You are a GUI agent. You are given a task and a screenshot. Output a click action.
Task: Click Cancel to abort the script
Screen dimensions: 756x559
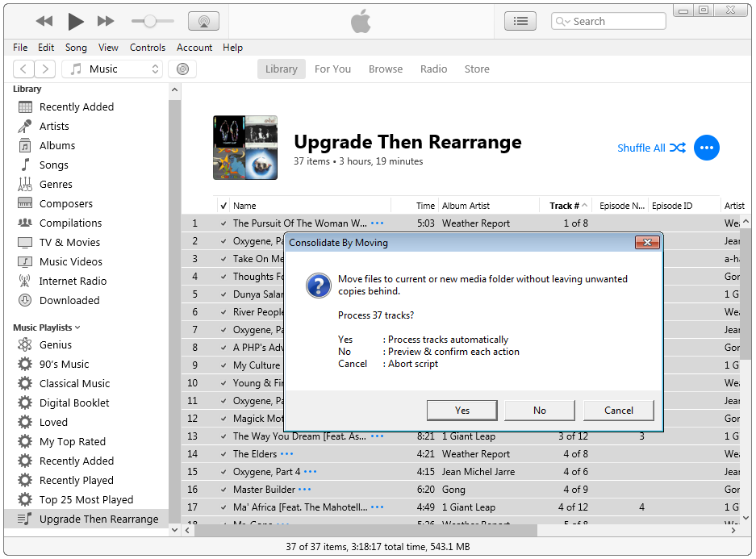(619, 410)
